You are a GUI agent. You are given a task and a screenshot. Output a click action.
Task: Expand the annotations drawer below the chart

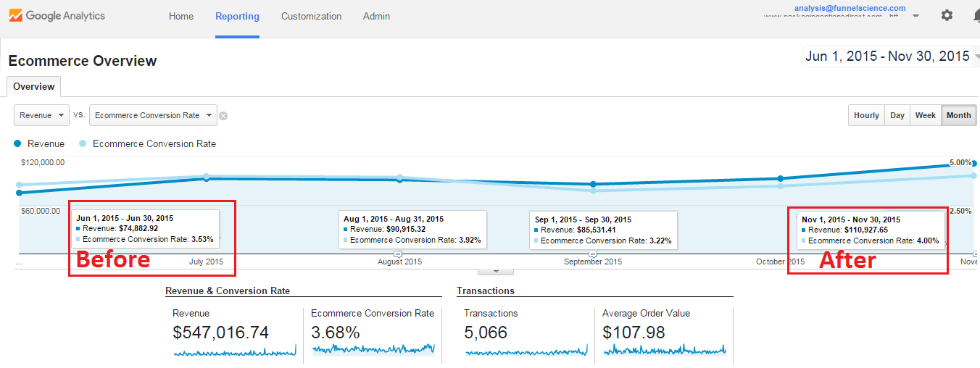tap(496, 271)
